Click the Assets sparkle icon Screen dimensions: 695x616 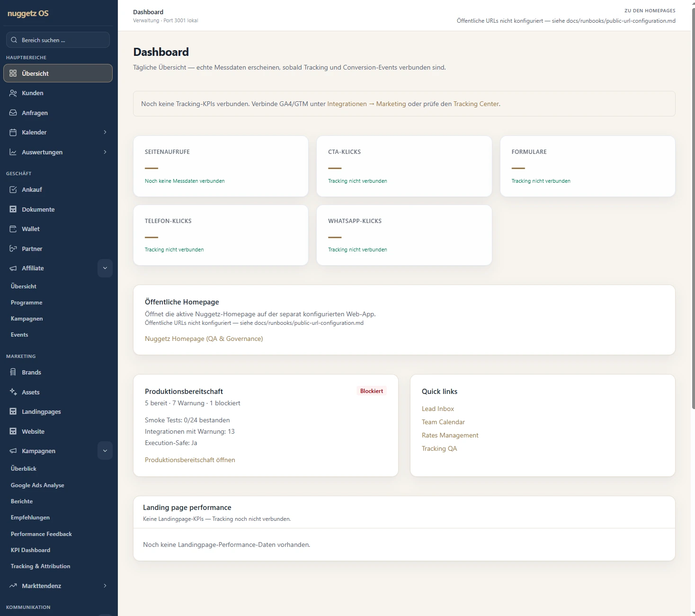(13, 392)
